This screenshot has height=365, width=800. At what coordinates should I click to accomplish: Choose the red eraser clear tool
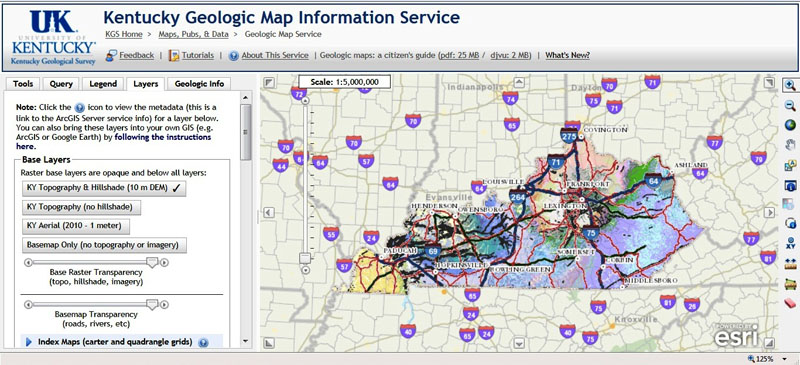coord(790,303)
